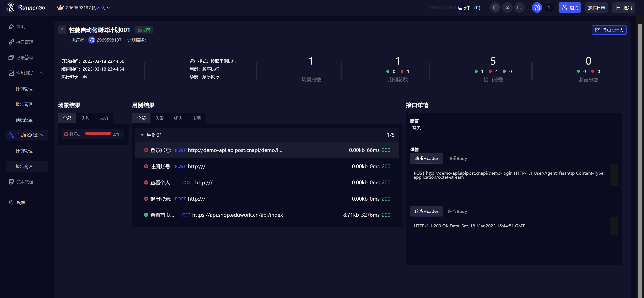The height and width of the screenshot is (298, 644).
Task: Switch to 请求Body tab
Action: pos(457,158)
